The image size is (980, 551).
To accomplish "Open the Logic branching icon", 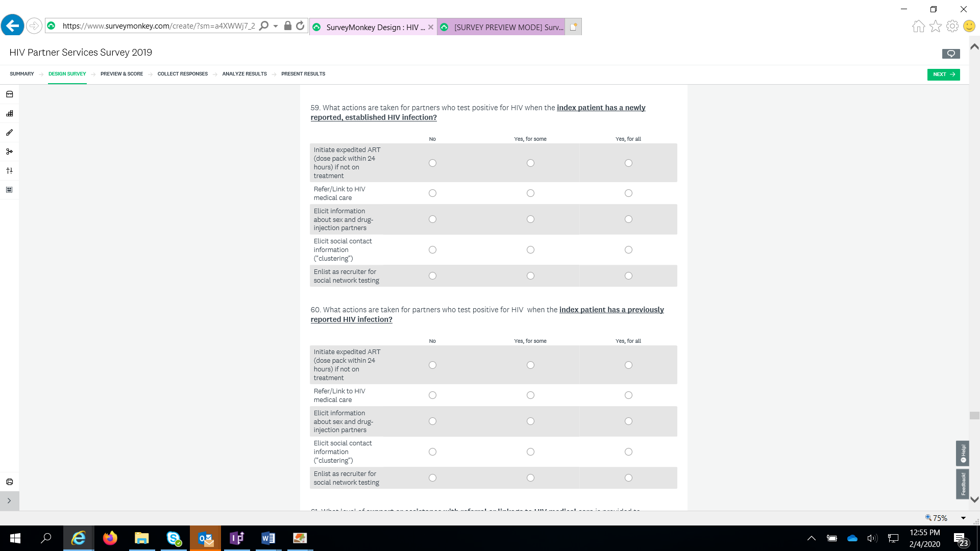I will (x=9, y=152).
